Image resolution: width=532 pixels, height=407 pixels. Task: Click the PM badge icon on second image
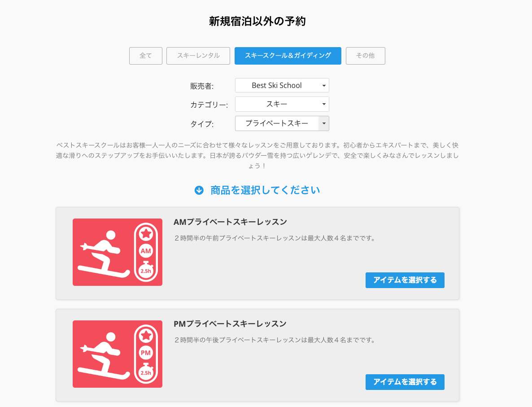tap(146, 353)
